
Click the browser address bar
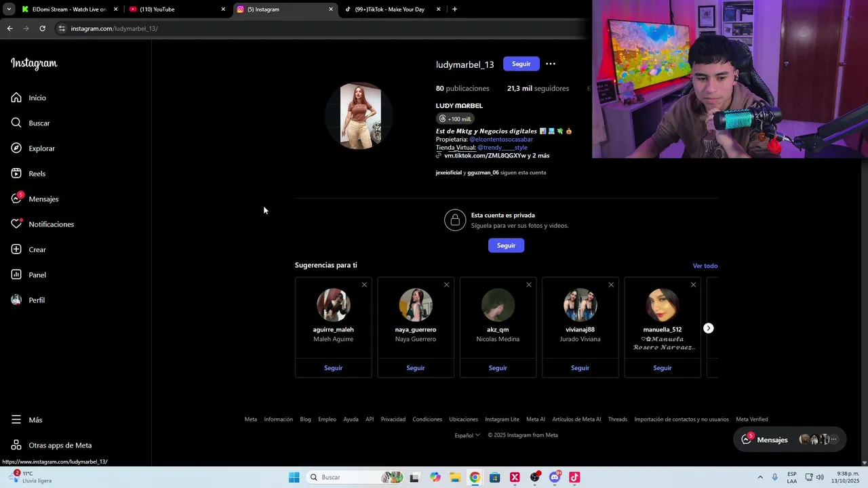pos(319,28)
